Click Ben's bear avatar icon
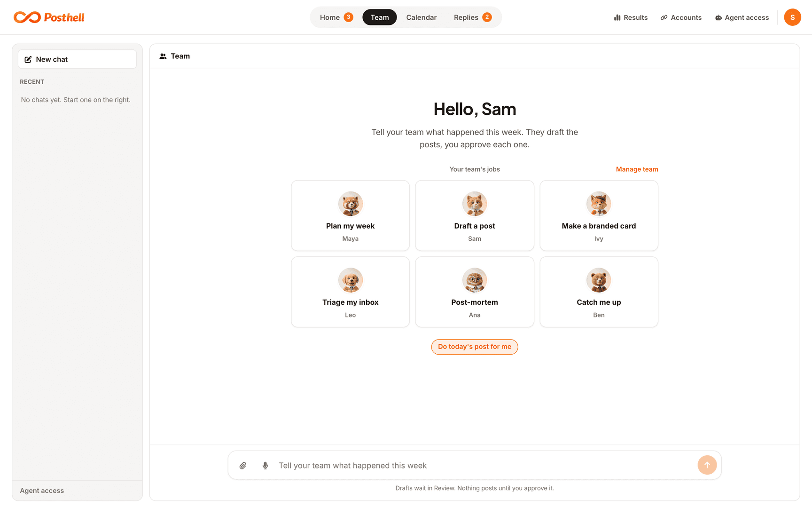812x508 pixels. [599, 280]
